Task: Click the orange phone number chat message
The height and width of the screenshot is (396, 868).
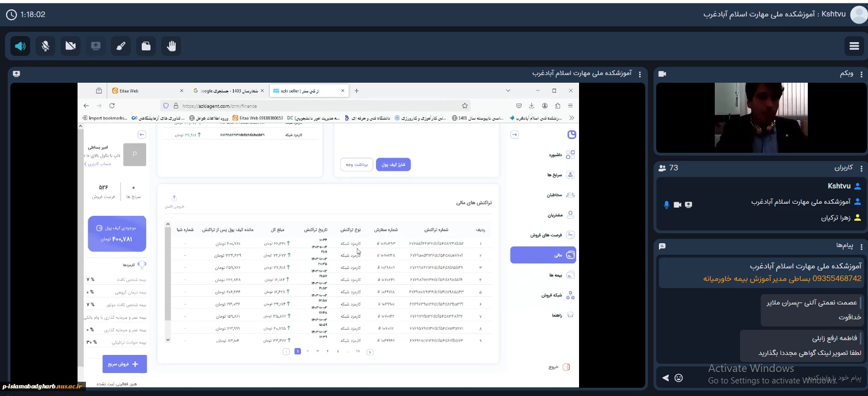Action: [x=782, y=279]
